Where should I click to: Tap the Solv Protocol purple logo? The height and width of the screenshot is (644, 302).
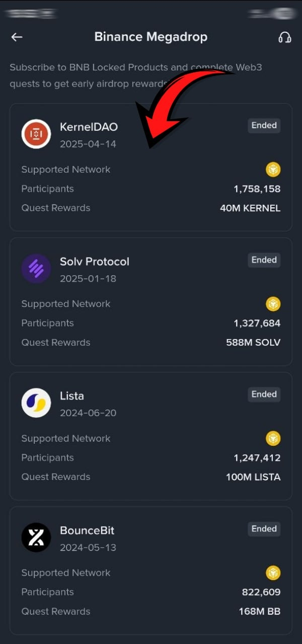(36, 269)
